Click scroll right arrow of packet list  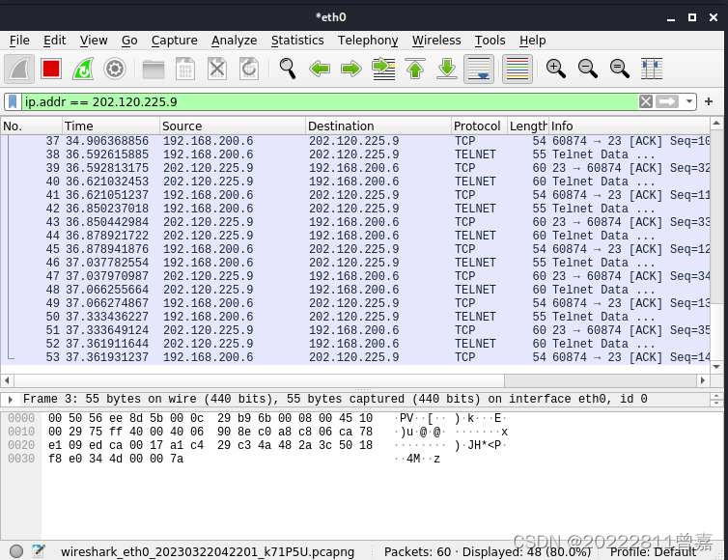click(x=703, y=380)
